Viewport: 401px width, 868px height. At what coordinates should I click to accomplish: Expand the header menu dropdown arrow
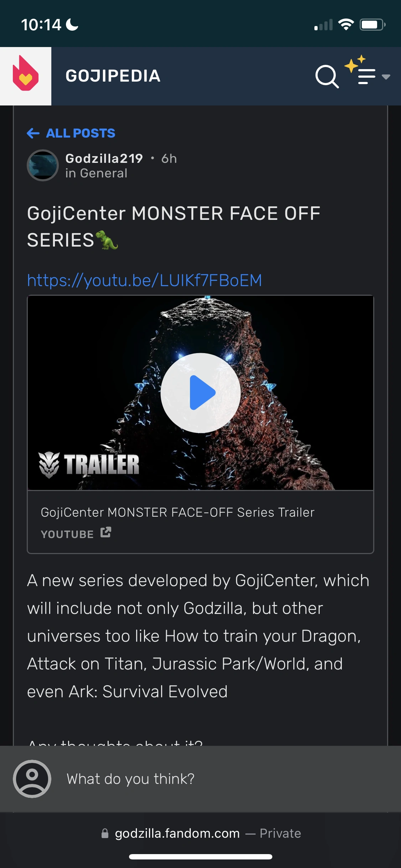[386, 77]
